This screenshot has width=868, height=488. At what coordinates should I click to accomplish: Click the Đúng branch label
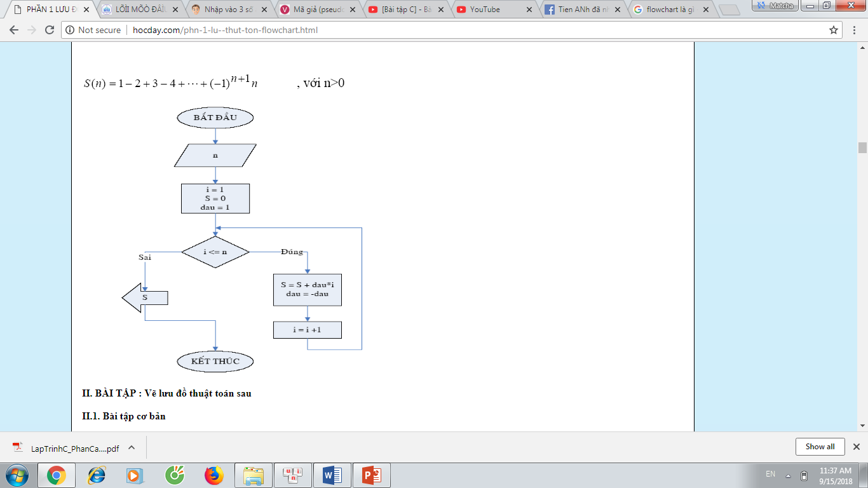click(292, 252)
